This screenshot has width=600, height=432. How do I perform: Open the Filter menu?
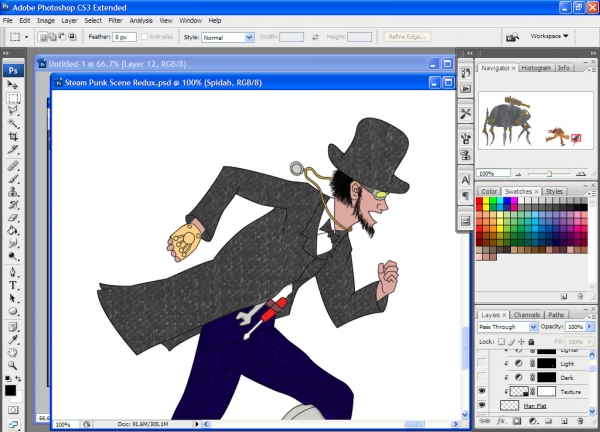point(115,21)
